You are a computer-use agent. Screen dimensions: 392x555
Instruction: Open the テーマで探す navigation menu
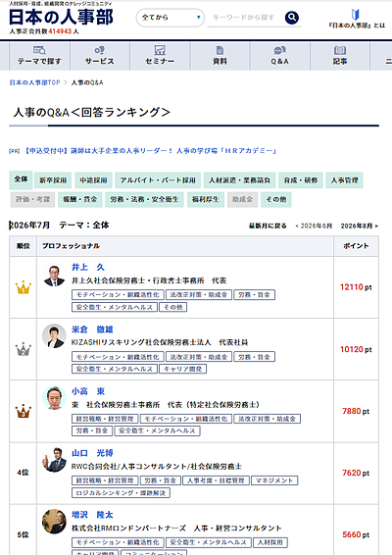click(x=39, y=56)
